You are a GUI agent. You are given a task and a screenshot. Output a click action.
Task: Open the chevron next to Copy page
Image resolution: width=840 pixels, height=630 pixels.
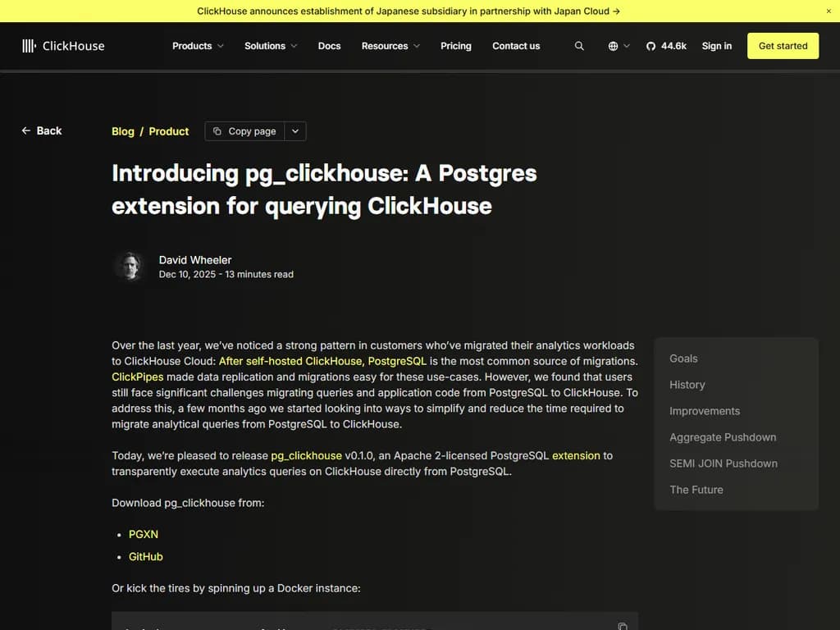pyautogui.click(x=294, y=131)
